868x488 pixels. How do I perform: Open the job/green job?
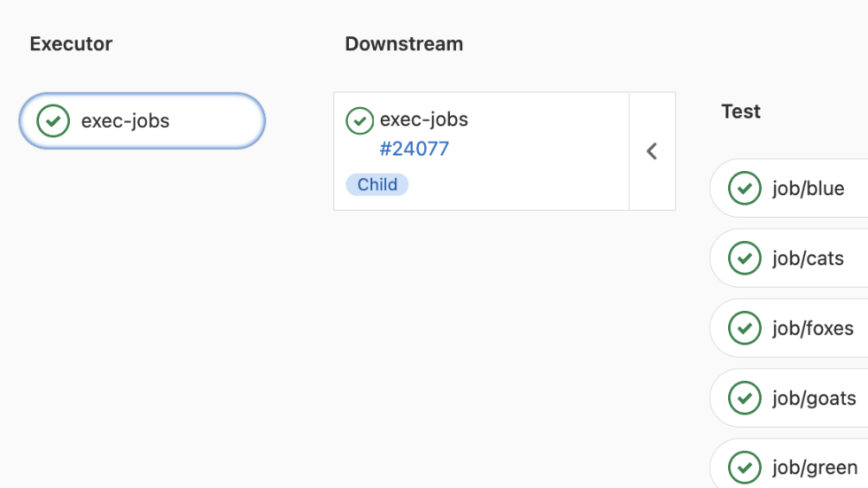pos(814,467)
